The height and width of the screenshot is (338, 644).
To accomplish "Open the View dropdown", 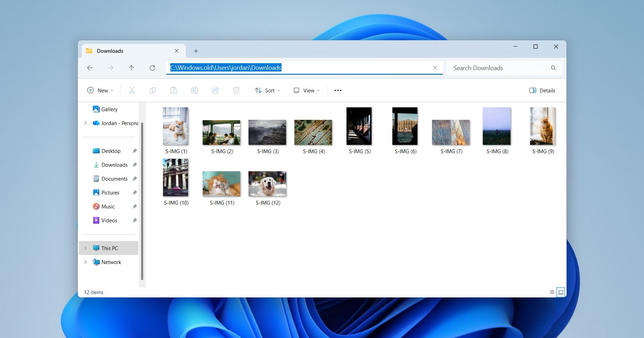I will (307, 90).
